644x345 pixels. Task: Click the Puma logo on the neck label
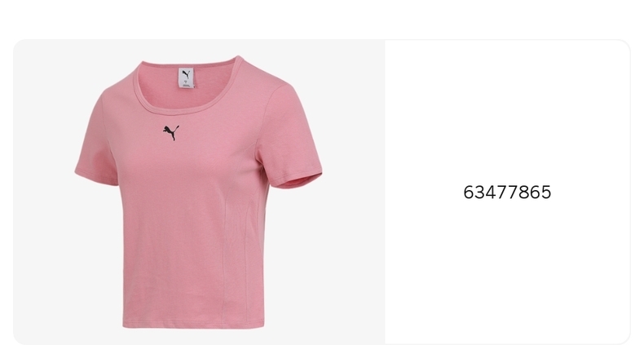(x=186, y=74)
